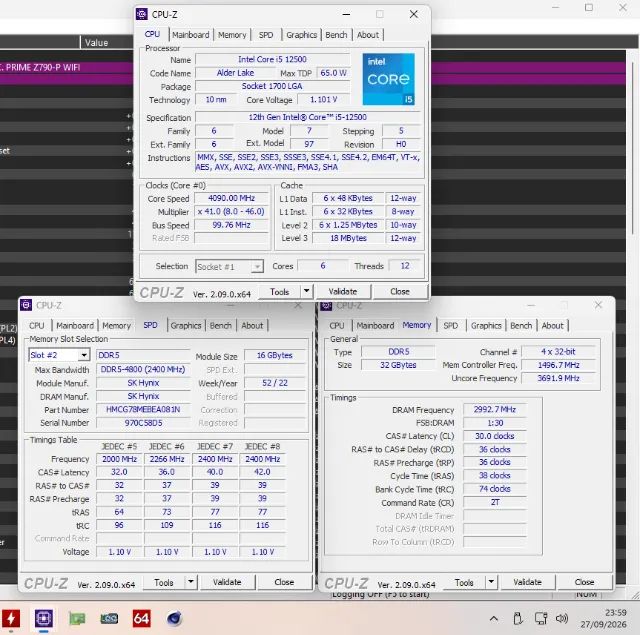Screen dimensions: 640x635
Task: Open the red lightning bolt taskbar app
Action: (11, 619)
